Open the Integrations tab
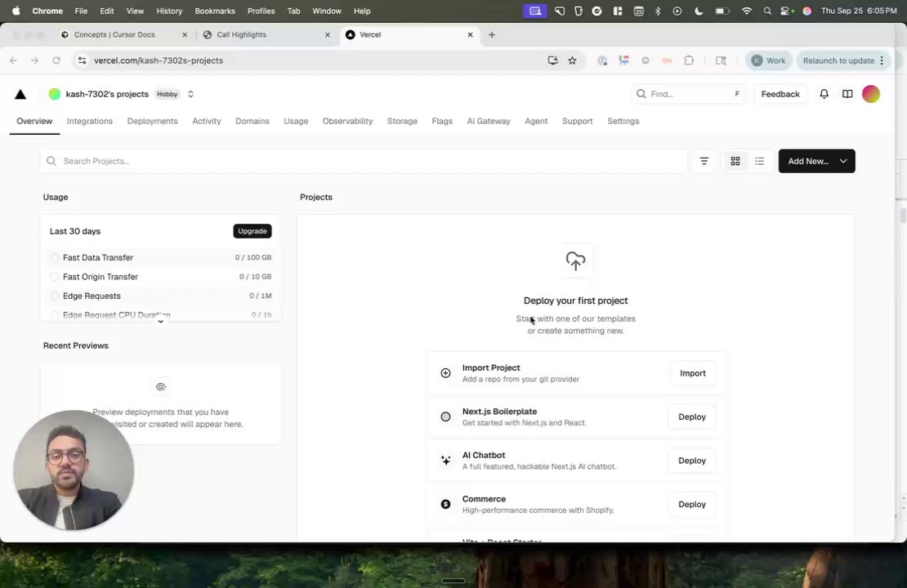The width and height of the screenshot is (907, 588). [90, 122]
